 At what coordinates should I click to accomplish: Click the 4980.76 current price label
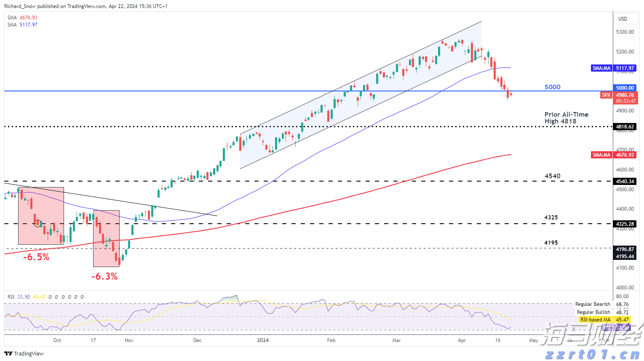[x=625, y=95]
